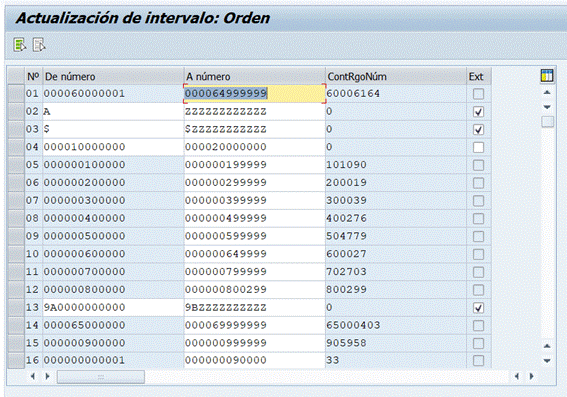Click highlighted A número field 000064999999
Viewport: 567px width, 397px height.
coord(255,94)
